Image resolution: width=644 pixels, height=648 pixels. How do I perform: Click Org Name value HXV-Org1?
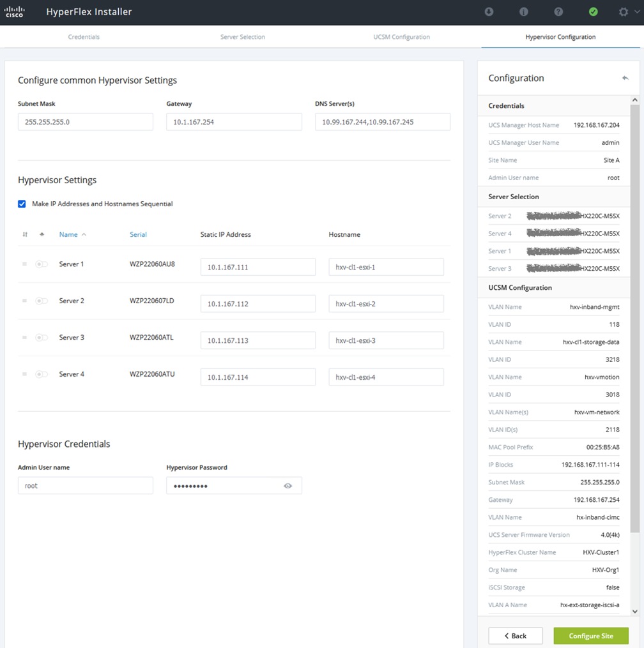[x=606, y=570]
